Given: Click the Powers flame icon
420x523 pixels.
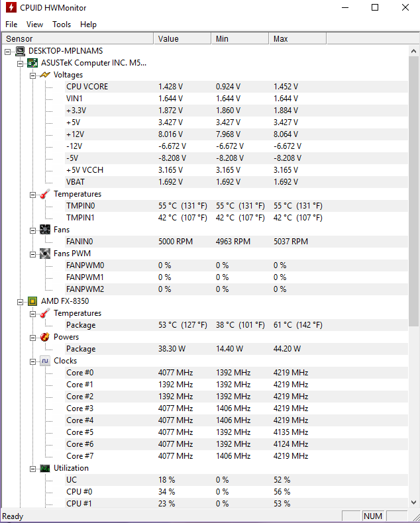Looking at the screenshot, I should point(45,337).
